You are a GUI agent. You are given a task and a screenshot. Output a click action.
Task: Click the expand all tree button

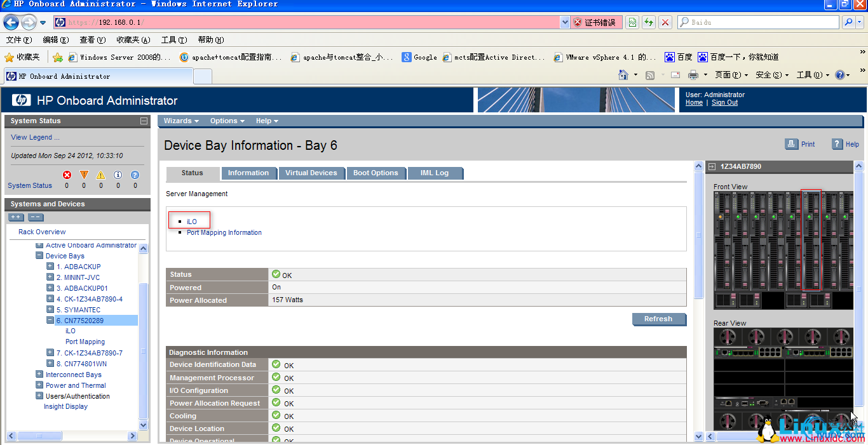point(16,217)
